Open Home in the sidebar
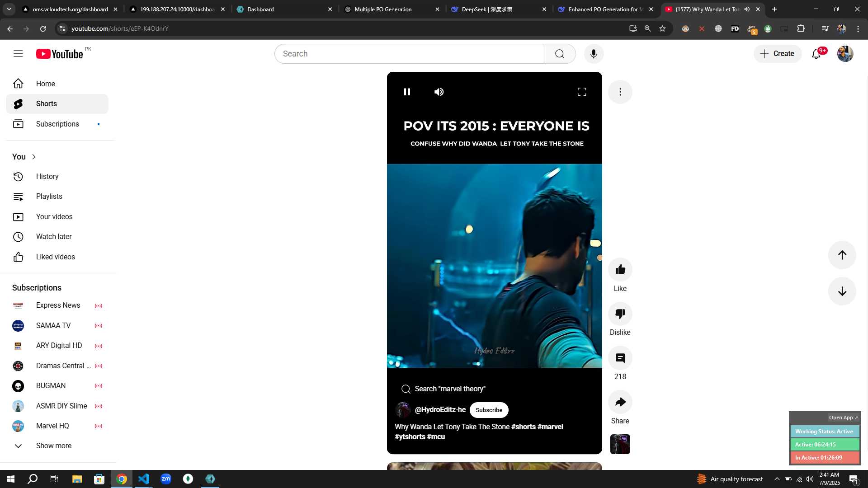 click(x=57, y=84)
